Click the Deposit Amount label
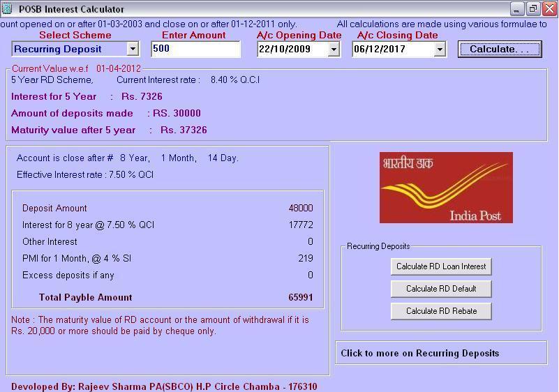 tap(54, 208)
